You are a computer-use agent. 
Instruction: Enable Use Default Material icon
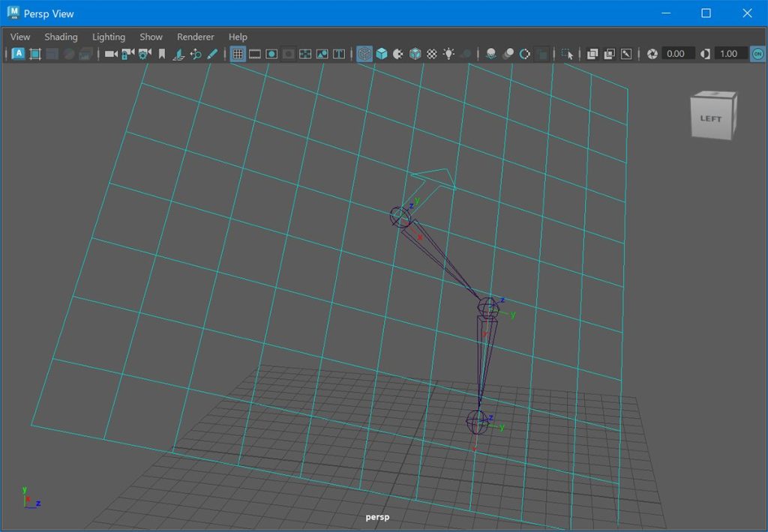tap(398, 54)
